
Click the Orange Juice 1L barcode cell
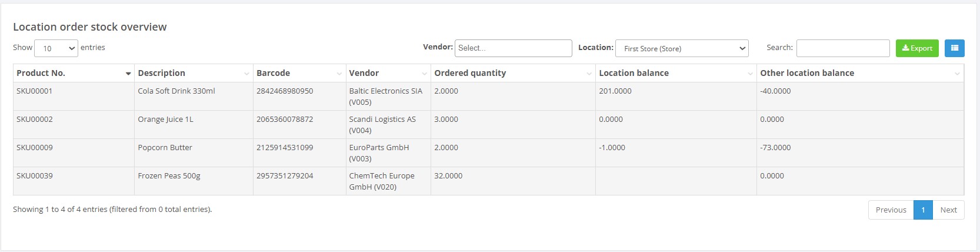point(299,125)
